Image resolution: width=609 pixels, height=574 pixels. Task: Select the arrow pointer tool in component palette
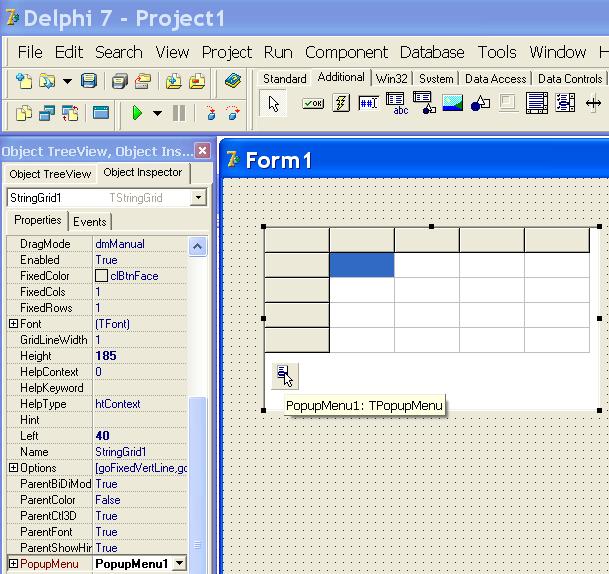click(x=274, y=103)
